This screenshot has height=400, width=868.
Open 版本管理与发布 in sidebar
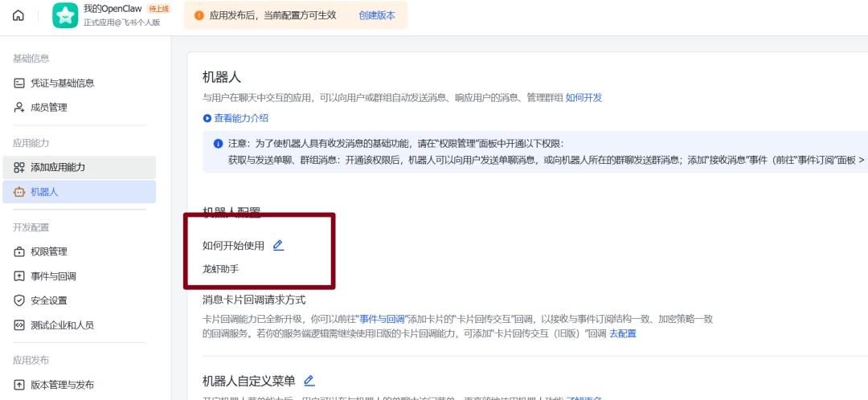tap(63, 385)
